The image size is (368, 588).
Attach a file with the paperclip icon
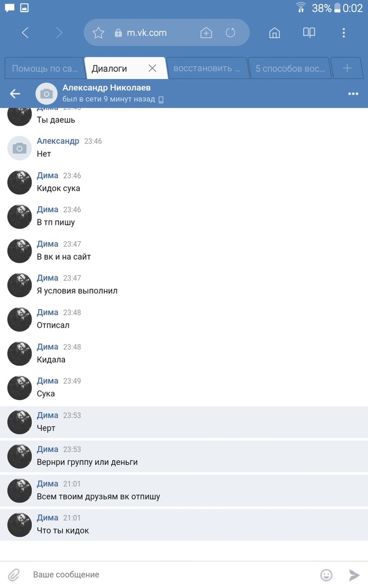pyautogui.click(x=14, y=574)
